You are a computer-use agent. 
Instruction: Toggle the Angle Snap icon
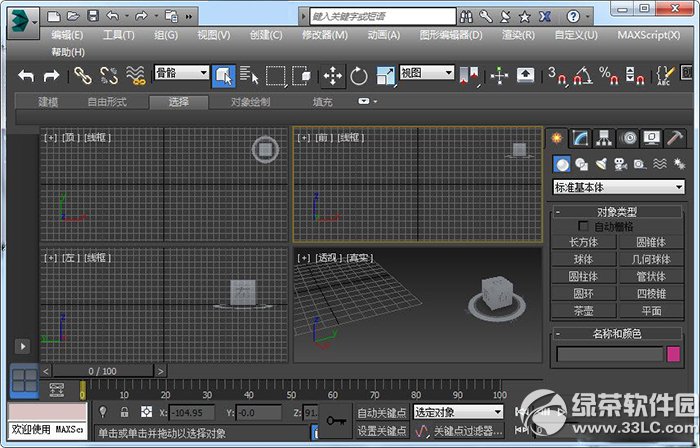coord(583,75)
